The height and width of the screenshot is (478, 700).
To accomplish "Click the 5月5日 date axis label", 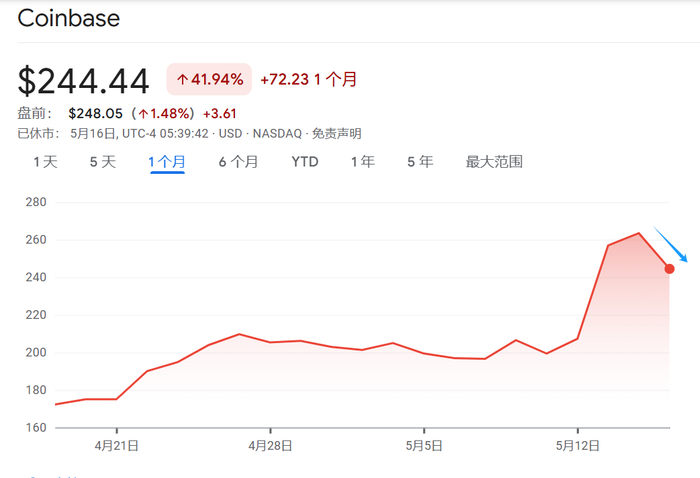I will click(424, 446).
